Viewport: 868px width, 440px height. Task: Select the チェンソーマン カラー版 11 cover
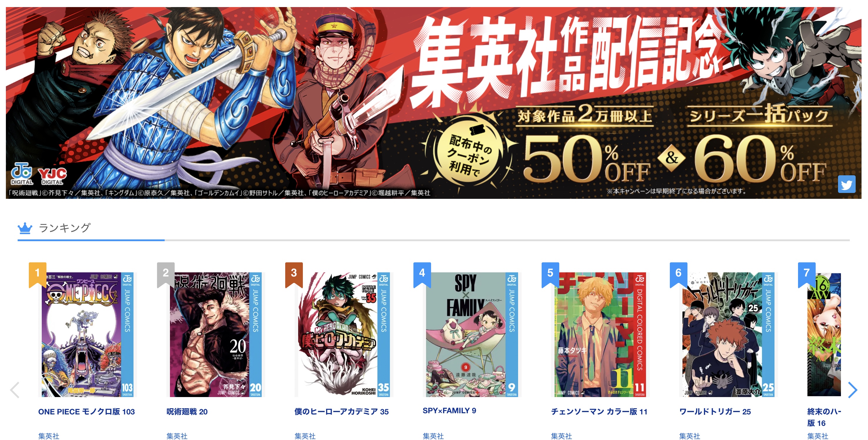coord(600,334)
